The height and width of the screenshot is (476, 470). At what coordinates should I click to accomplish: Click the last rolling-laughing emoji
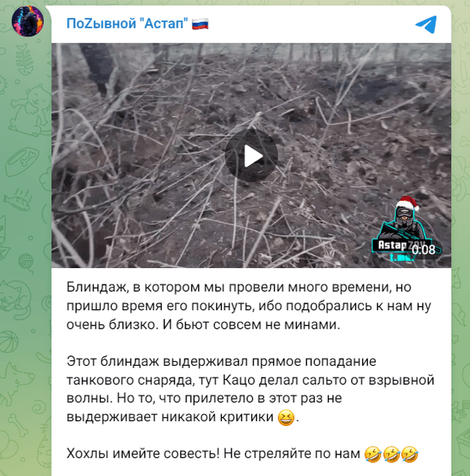[x=410, y=454]
